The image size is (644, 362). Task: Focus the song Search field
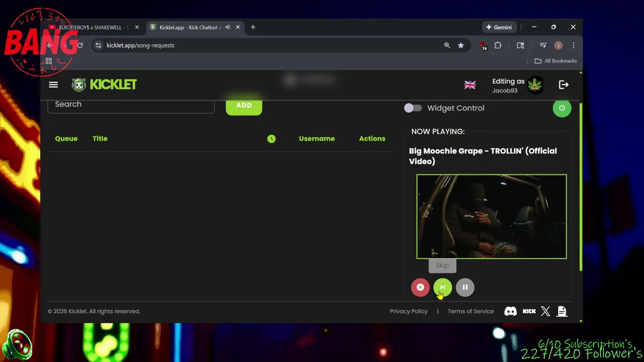coord(131,105)
